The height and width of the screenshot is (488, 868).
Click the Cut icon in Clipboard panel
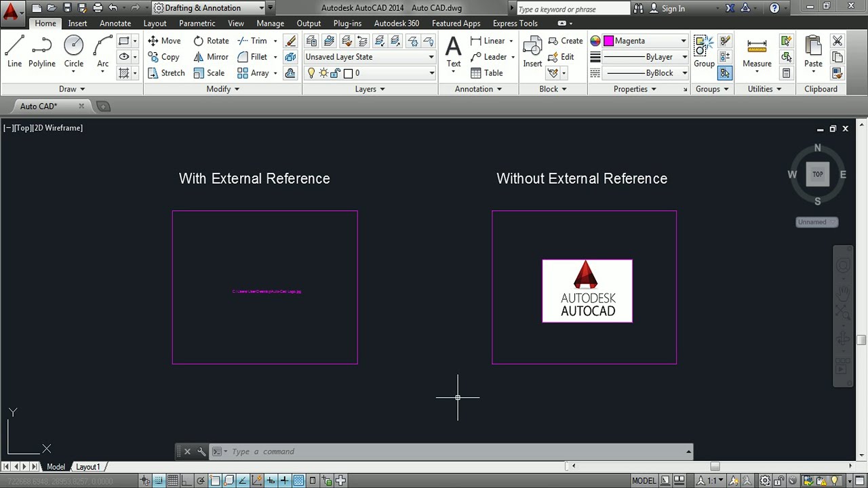click(x=837, y=41)
